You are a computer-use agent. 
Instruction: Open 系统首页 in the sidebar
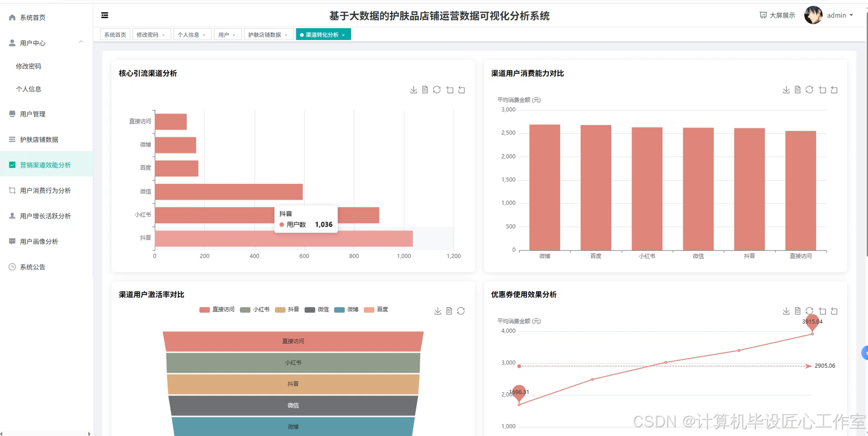46,18
